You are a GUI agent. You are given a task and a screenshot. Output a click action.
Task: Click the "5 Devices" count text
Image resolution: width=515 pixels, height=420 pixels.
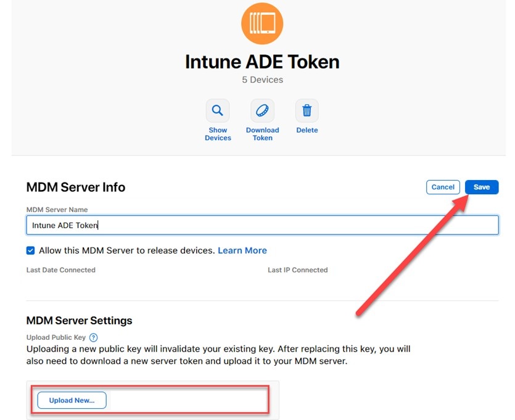(x=262, y=80)
